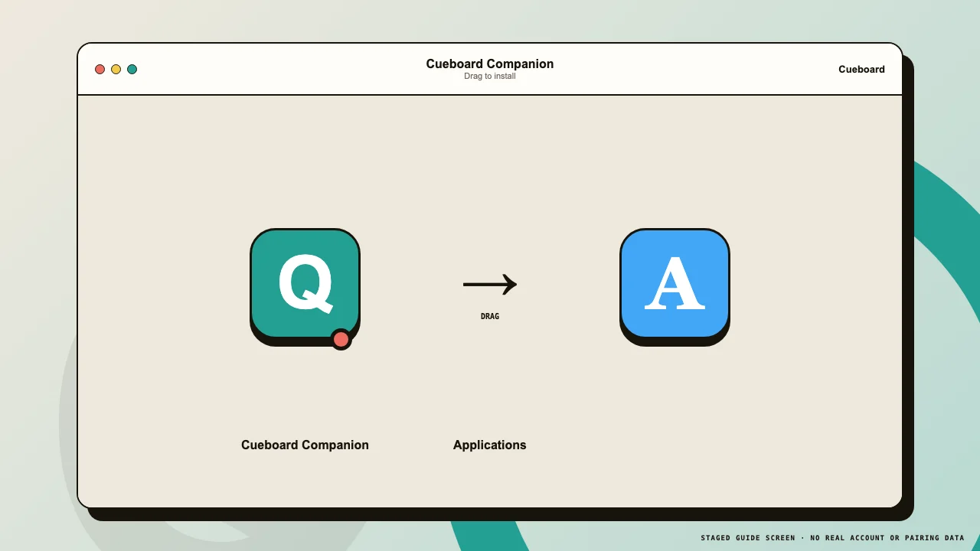Image resolution: width=980 pixels, height=551 pixels.
Task: Click the DRAG label under the arrow
Action: point(490,316)
